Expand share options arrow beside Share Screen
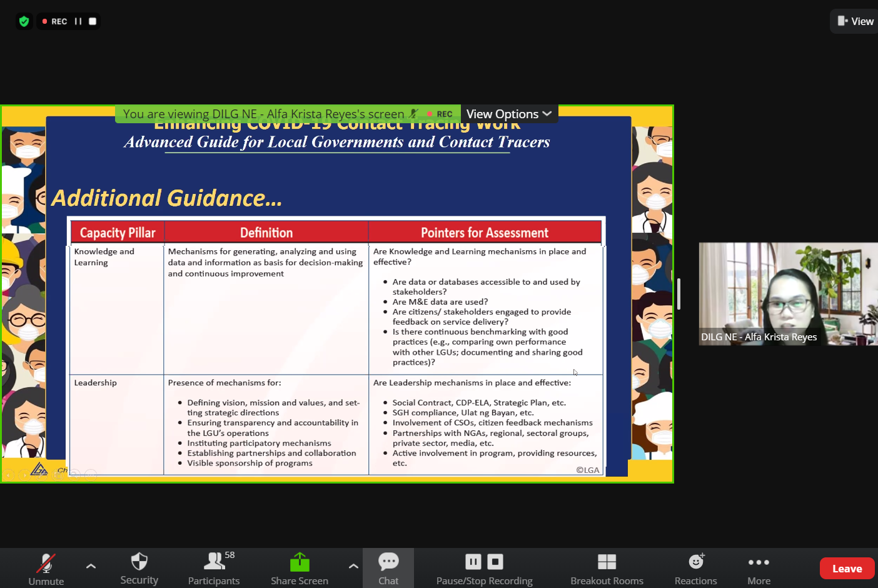The height and width of the screenshot is (588, 878). 353,566
